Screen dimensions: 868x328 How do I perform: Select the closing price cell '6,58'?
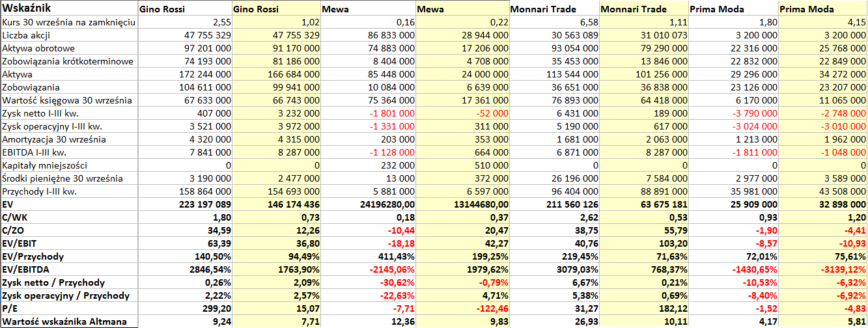pos(553,22)
